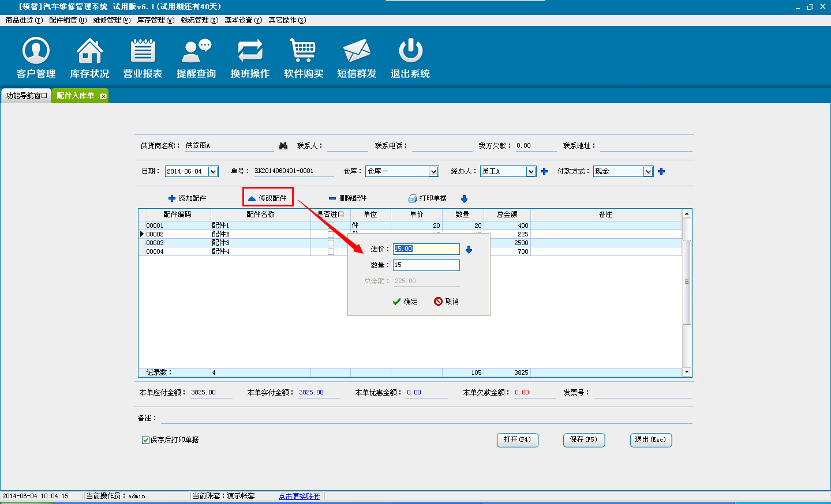Open the 客户管理 customer management icon
Screen dimensions: 831x504
(x=36, y=51)
